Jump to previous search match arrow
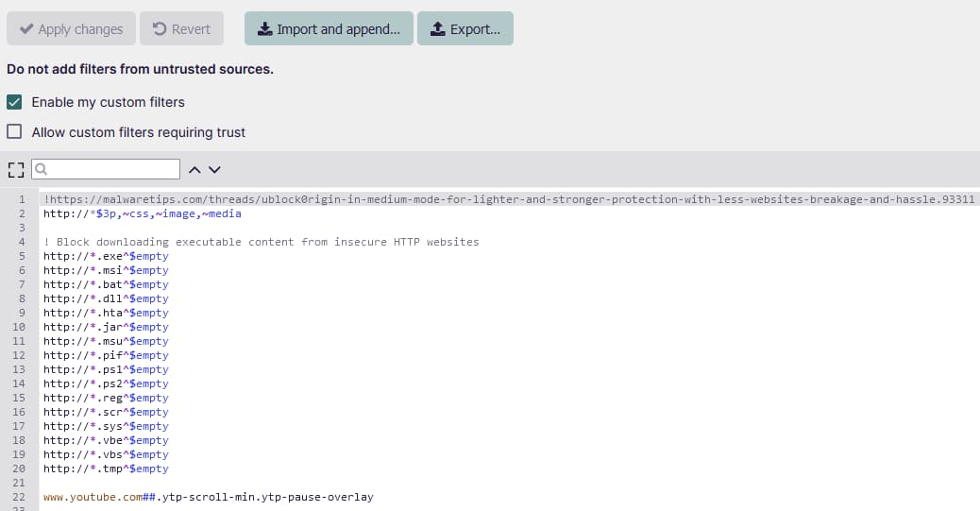This screenshot has height=511, width=980. pos(194,170)
